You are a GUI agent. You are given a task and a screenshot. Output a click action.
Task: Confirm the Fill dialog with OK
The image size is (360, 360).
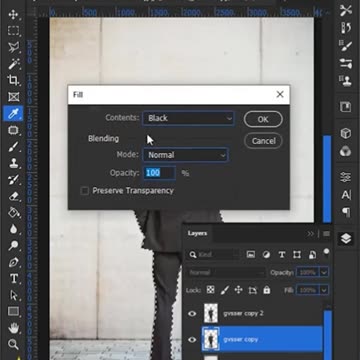pos(263,119)
